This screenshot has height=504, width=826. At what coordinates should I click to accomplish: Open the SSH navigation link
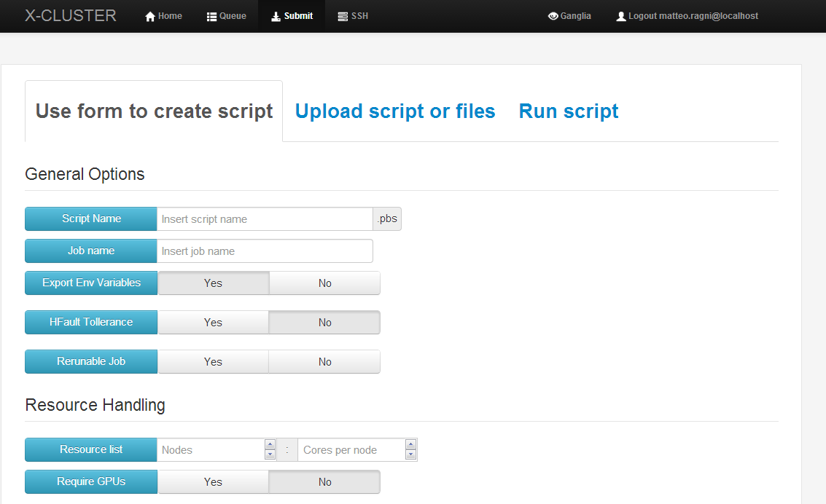pyautogui.click(x=353, y=16)
